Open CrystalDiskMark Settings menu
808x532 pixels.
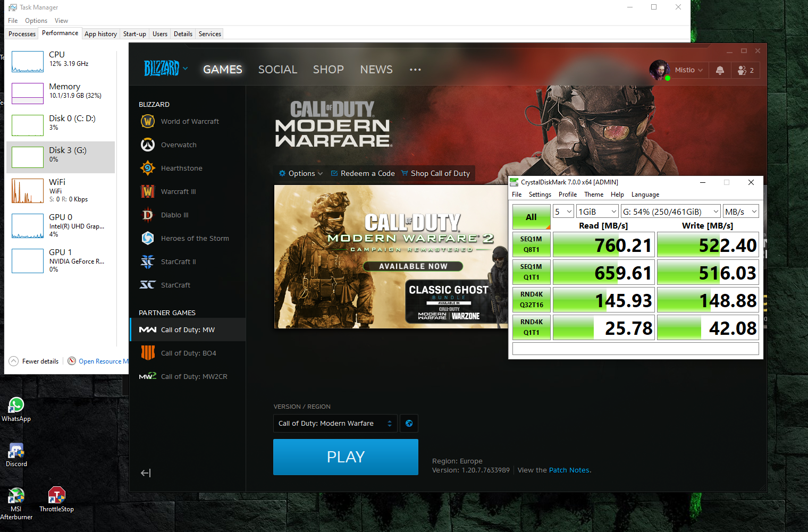click(540, 195)
